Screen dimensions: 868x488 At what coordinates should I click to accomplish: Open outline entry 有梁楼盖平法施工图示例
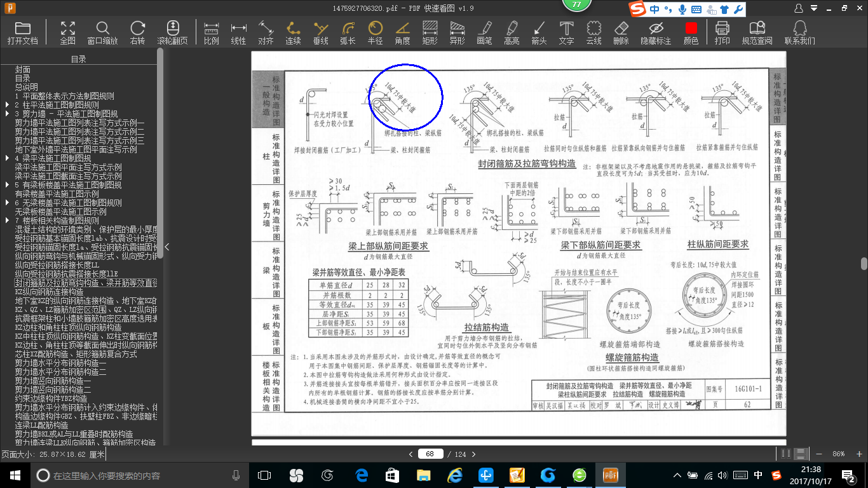click(57, 194)
